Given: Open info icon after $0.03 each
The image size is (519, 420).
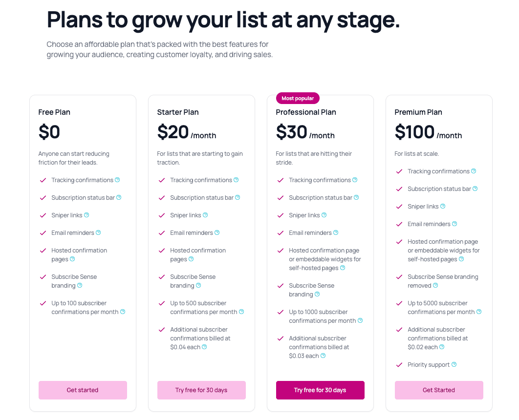Looking at the screenshot, I should coord(323,356).
